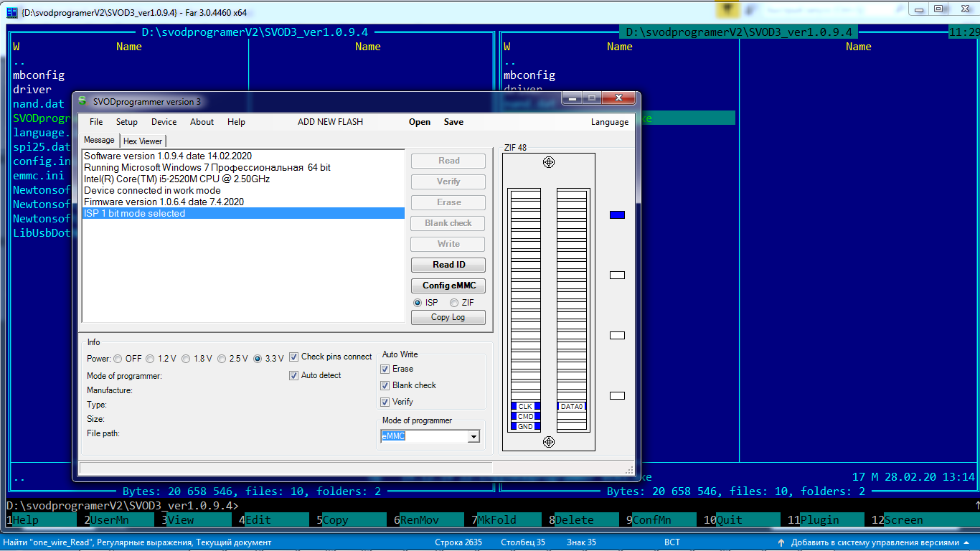
Task: Click the Read button
Action: pos(448,161)
